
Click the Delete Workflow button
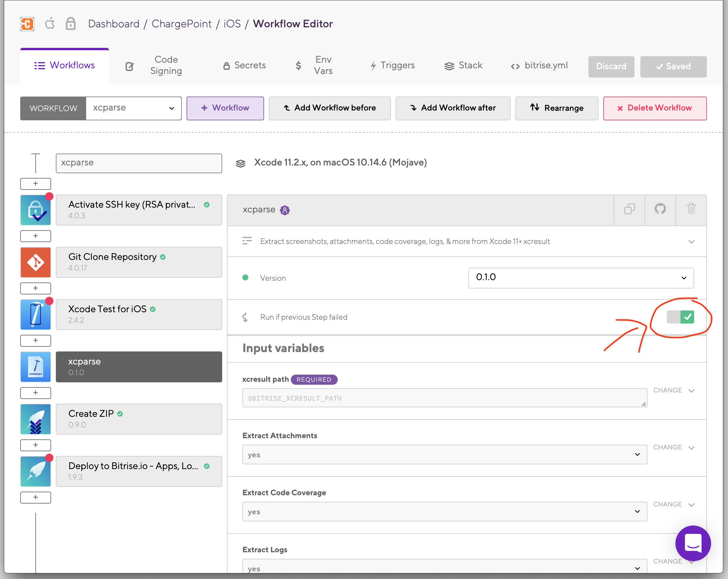tap(654, 108)
